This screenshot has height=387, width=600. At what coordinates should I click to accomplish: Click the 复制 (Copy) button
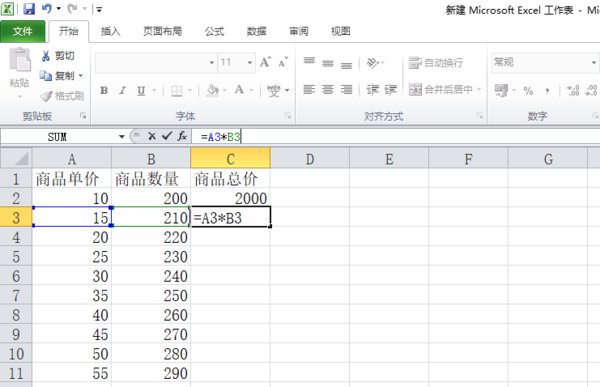point(57,76)
